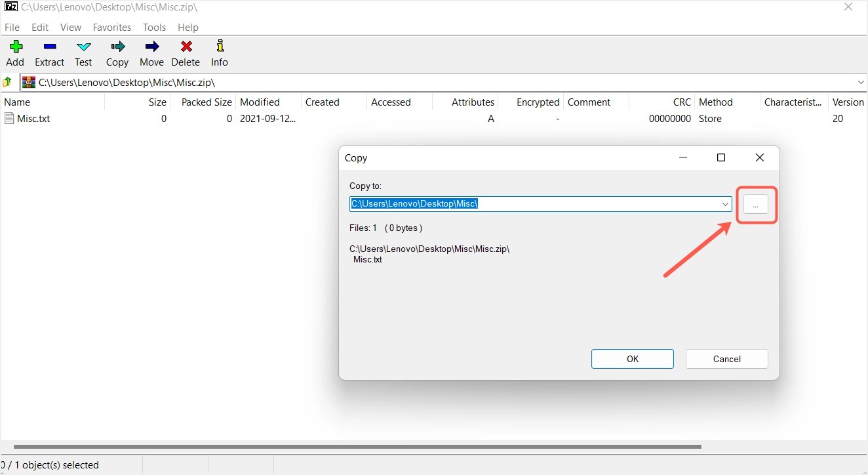This screenshot has width=868, height=475.
Task: Click the Move toolbar icon
Action: [x=151, y=52]
